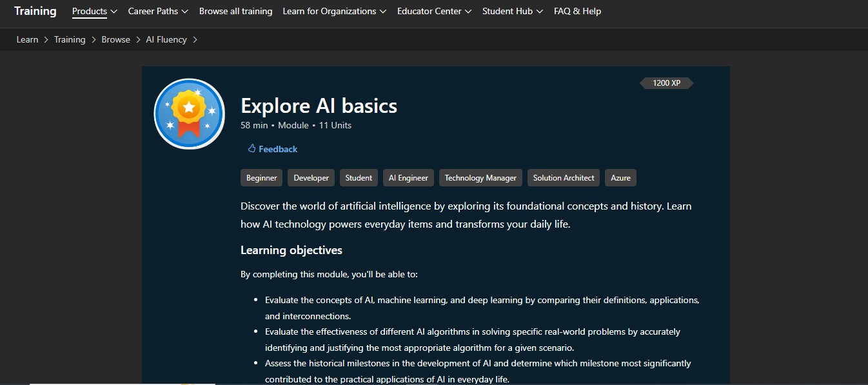Go to Browse breadcrumb

point(115,39)
